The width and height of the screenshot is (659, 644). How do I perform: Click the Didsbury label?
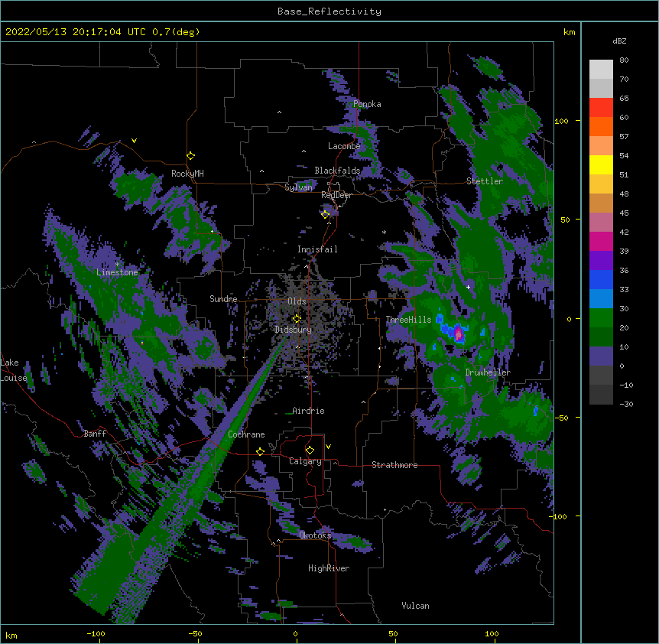tap(294, 330)
